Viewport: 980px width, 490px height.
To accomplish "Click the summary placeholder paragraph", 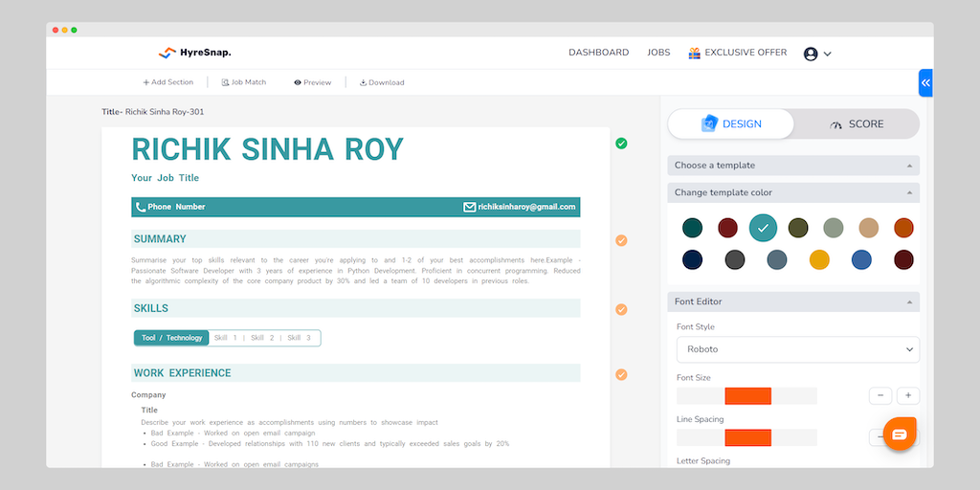I will pyautogui.click(x=356, y=271).
